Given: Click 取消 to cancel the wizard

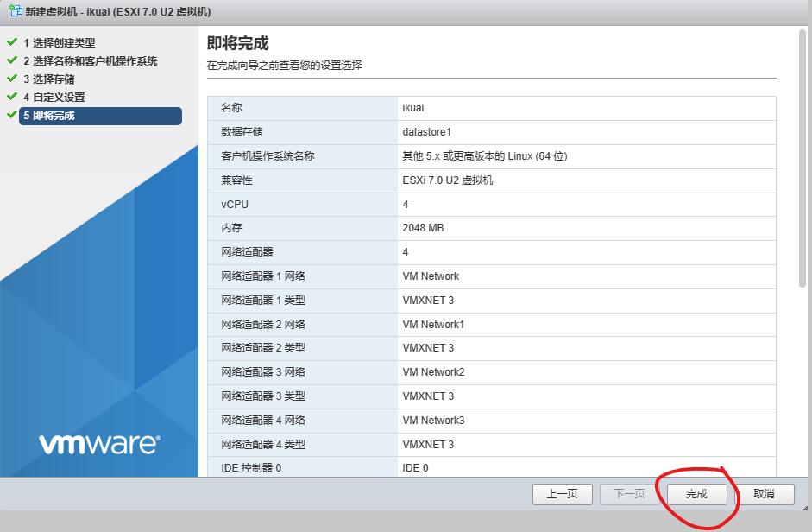Looking at the screenshot, I should tap(765, 494).
